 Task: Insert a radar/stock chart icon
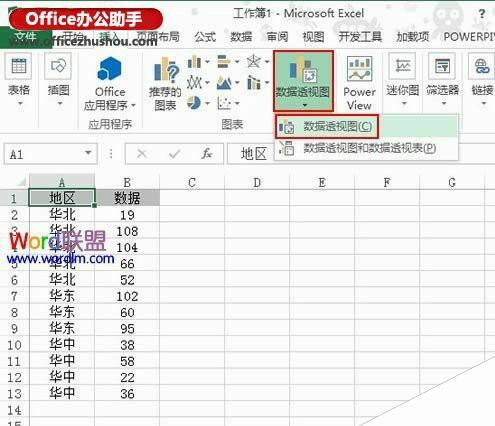click(x=254, y=62)
